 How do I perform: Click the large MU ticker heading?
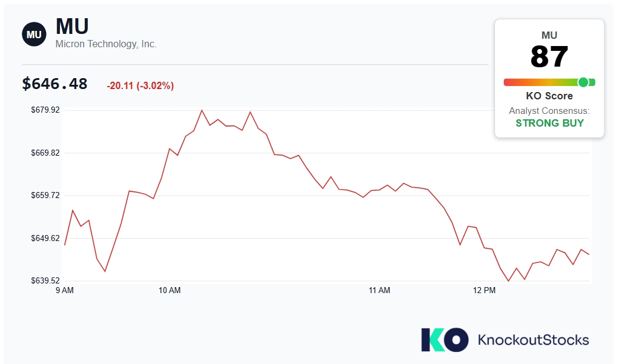pyautogui.click(x=72, y=27)
